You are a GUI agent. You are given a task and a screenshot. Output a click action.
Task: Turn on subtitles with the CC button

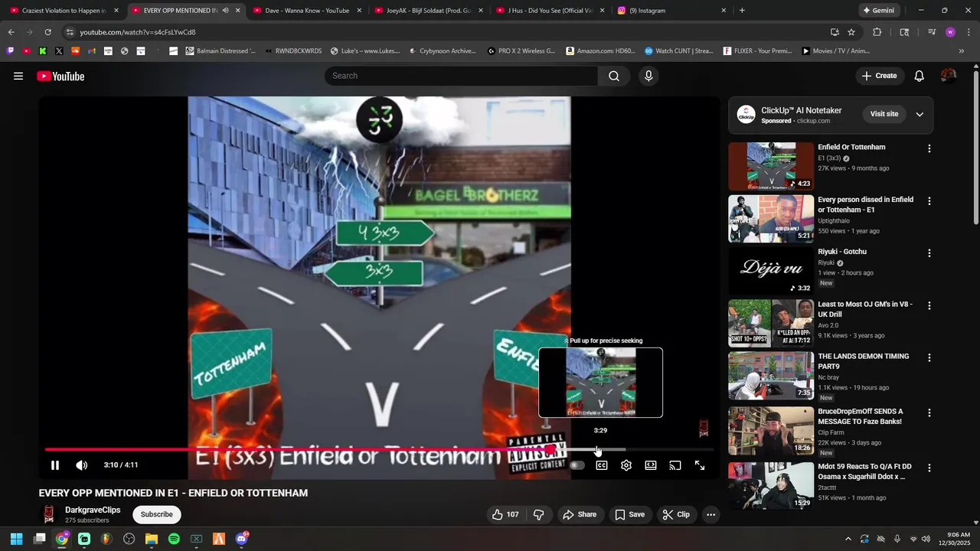602,465
